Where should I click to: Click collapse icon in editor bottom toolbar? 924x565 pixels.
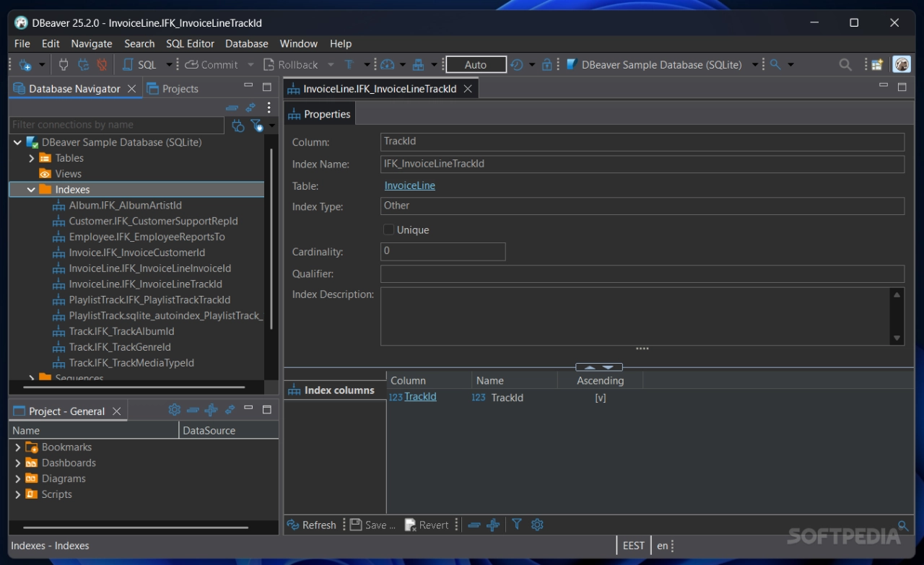[x=474, y=525]
